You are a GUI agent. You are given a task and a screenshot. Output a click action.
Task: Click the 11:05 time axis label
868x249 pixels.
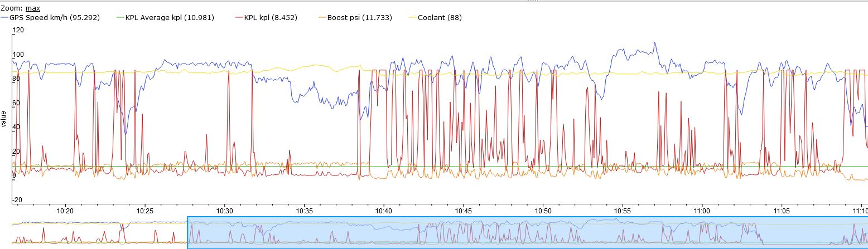click(x=781, y=211)
